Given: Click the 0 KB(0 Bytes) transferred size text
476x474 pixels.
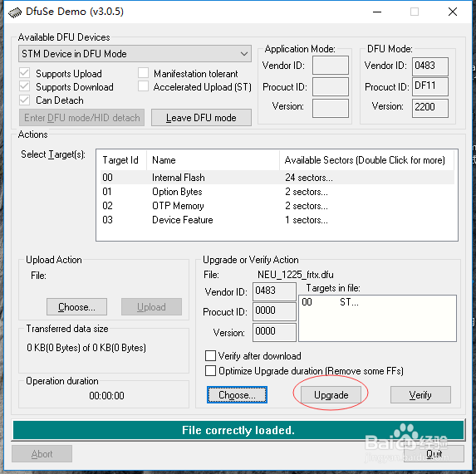Looking at the screenshot, I should pyautogui.click(x=86, y=348).
